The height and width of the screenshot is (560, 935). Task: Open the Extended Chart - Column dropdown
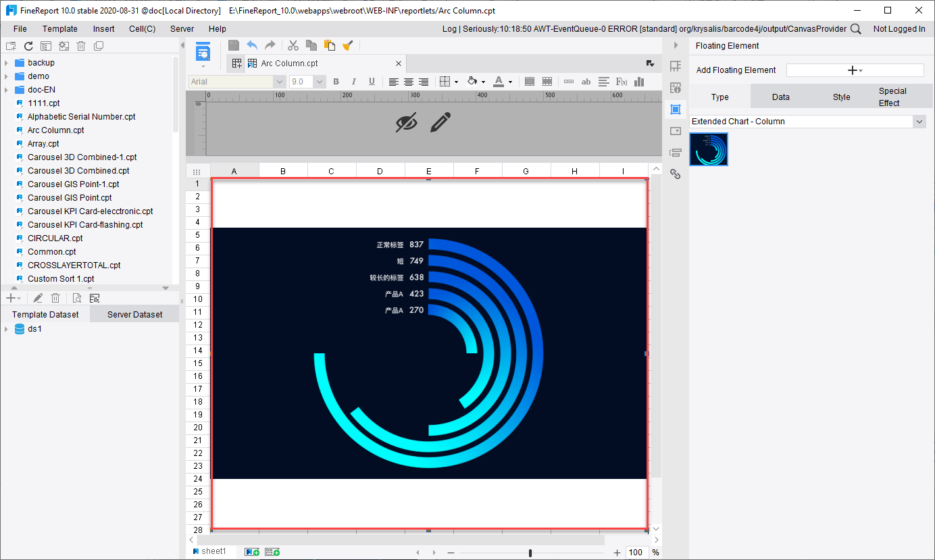pos(919,122)
